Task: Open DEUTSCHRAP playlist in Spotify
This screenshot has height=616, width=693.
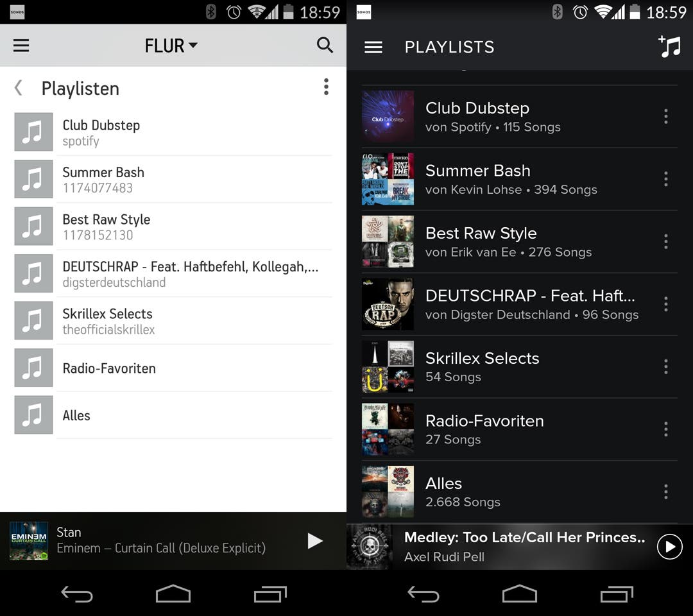Action: (x=519, y=304)
